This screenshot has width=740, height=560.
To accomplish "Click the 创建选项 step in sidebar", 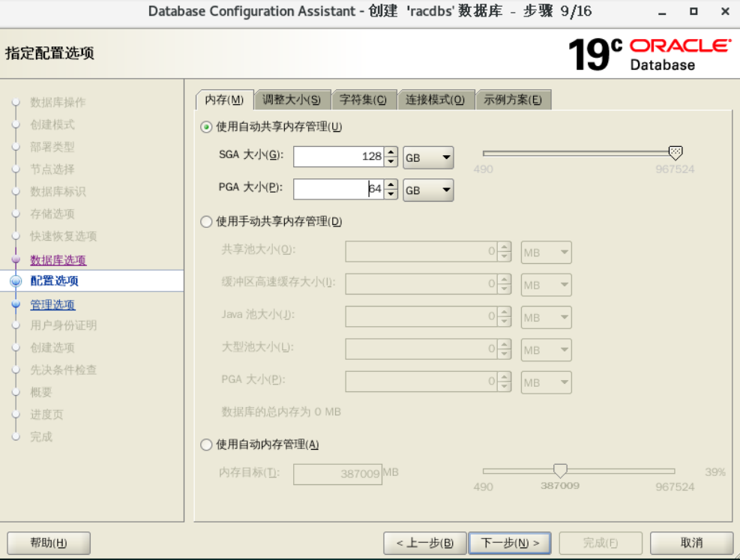I will click(x=52, y=348).
